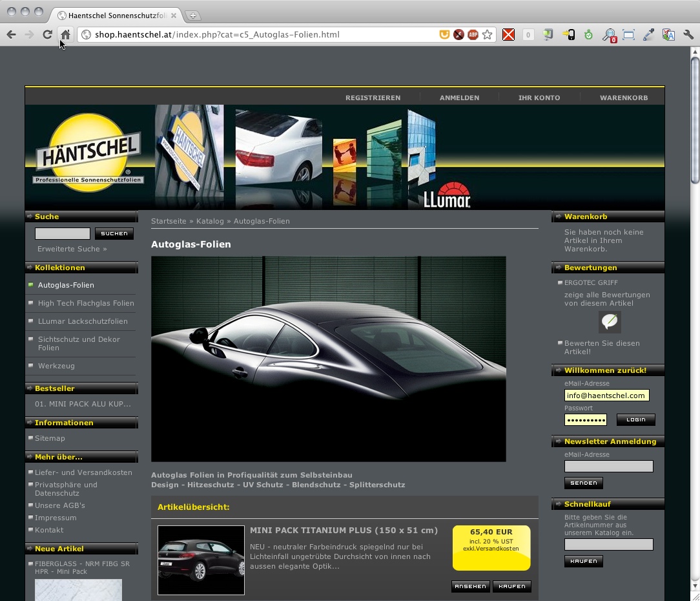Open a new tab with the plus button
This screenshot has width=700, height=601.
tap(193, 16)
